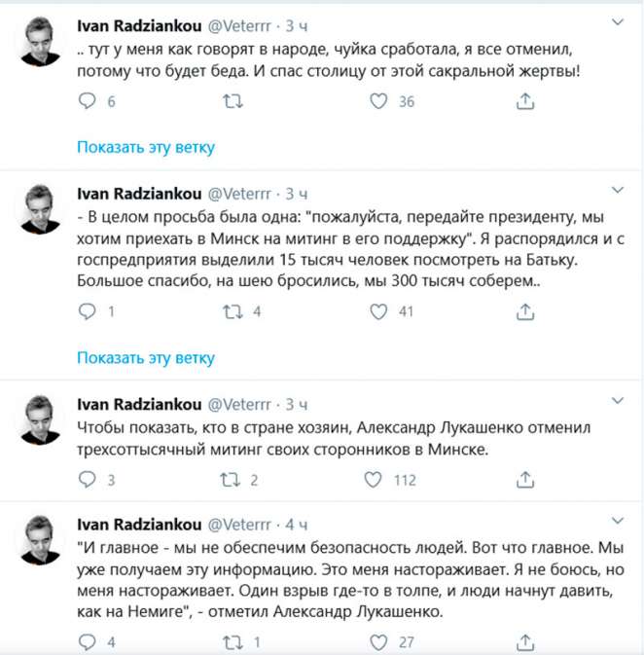Viewport: 644px width, 655px height.
Task: Expand options menu for the Батька tweet
Action: pyautogui.click(x=616, y=189)
